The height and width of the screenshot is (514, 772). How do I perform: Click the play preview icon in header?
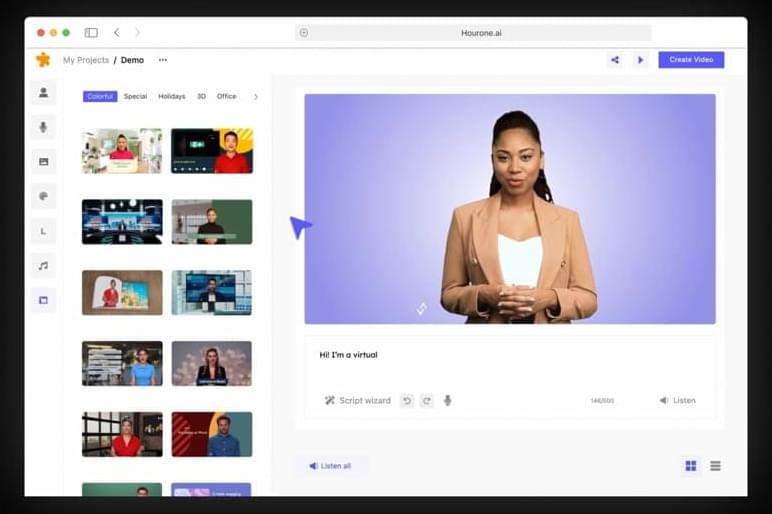click(641, 60)
